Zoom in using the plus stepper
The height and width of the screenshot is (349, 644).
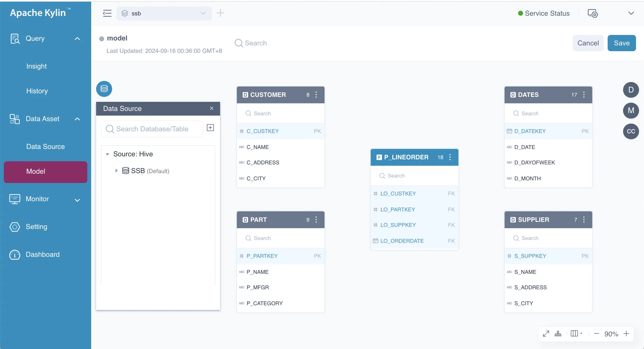click(626, 334)
